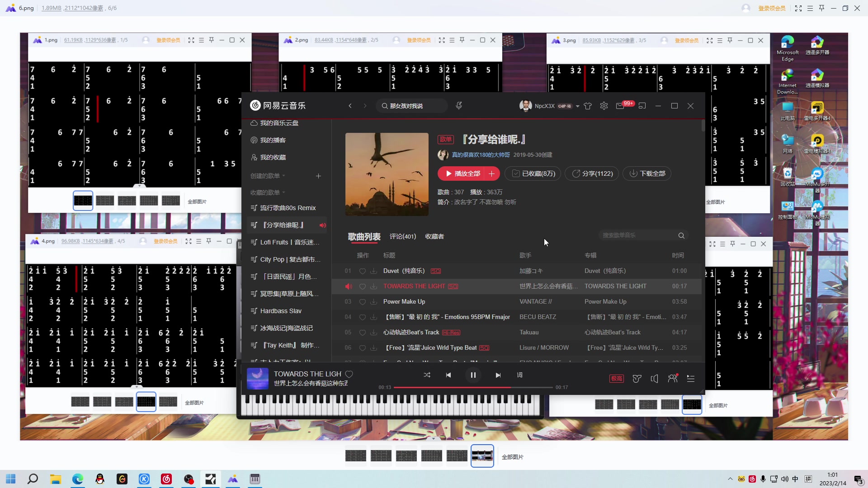
Task: Favorite the heart on Power Make Up
Action: tap(363, 301)
